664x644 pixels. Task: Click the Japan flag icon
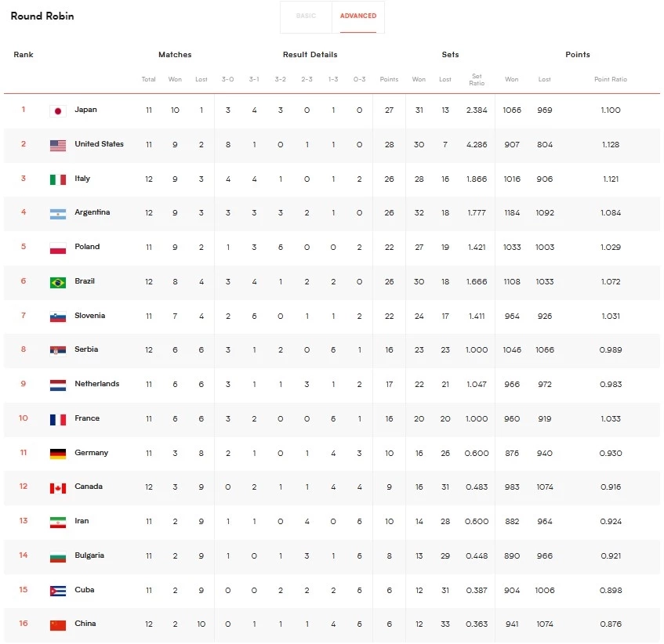click(x=57, y=110)
